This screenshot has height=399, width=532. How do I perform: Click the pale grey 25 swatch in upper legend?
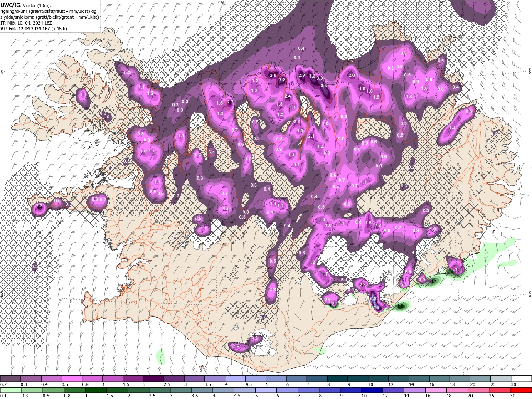(x=500, y=379)
